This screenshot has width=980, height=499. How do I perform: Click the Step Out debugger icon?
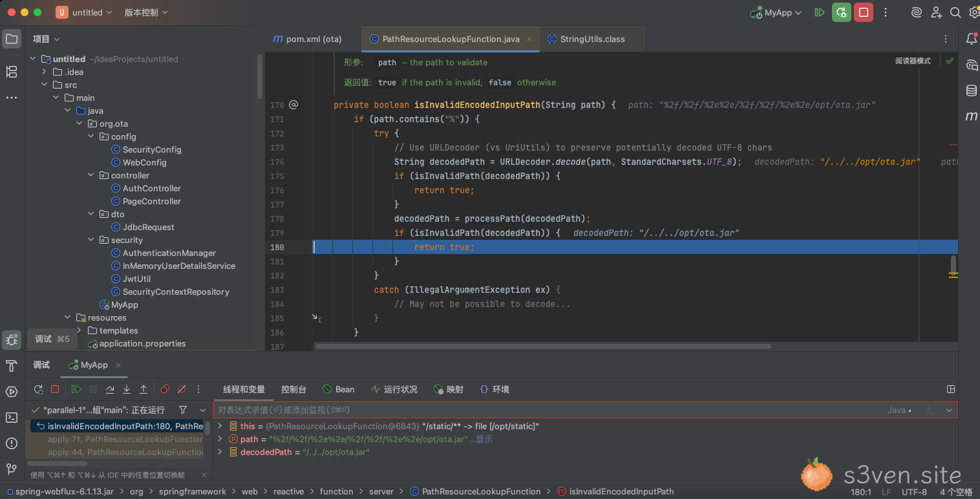tap(144, 389)
